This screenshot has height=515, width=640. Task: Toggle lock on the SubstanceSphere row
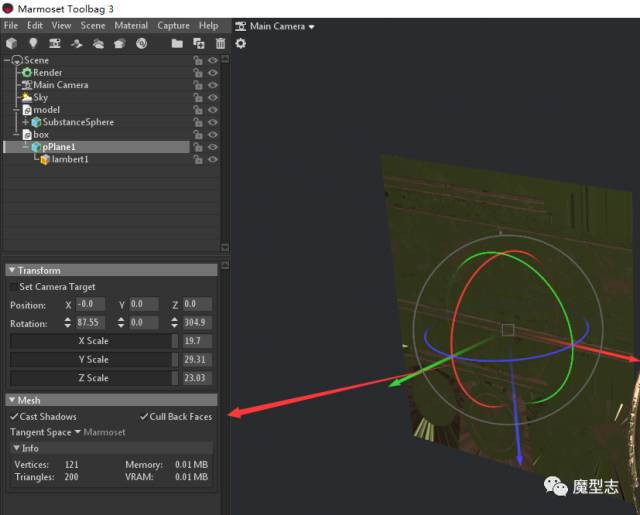point(198,122)
